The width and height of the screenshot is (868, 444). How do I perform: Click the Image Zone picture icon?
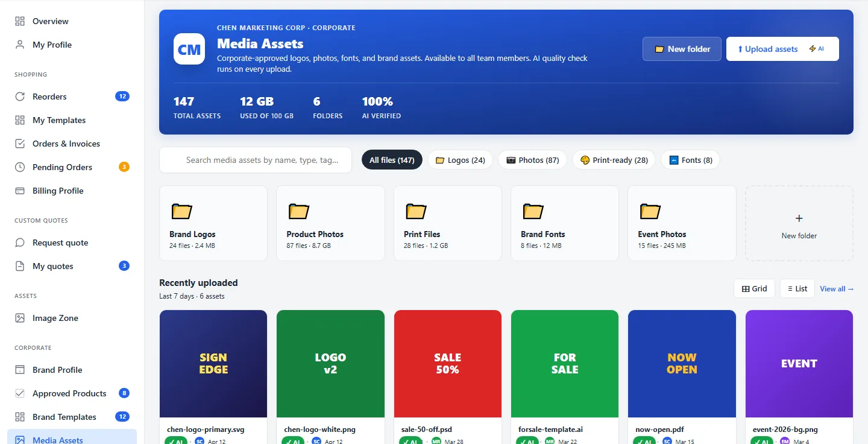[20, 318]
